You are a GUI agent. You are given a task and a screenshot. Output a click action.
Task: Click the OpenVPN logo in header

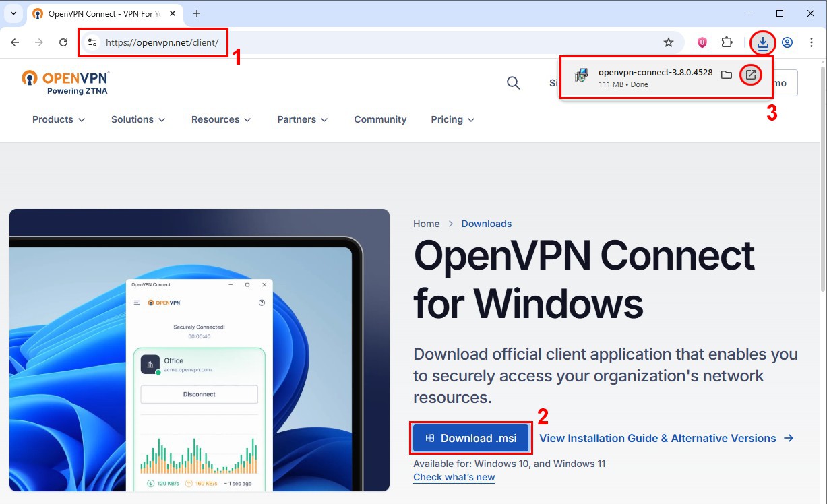click(x=65, y=81)
